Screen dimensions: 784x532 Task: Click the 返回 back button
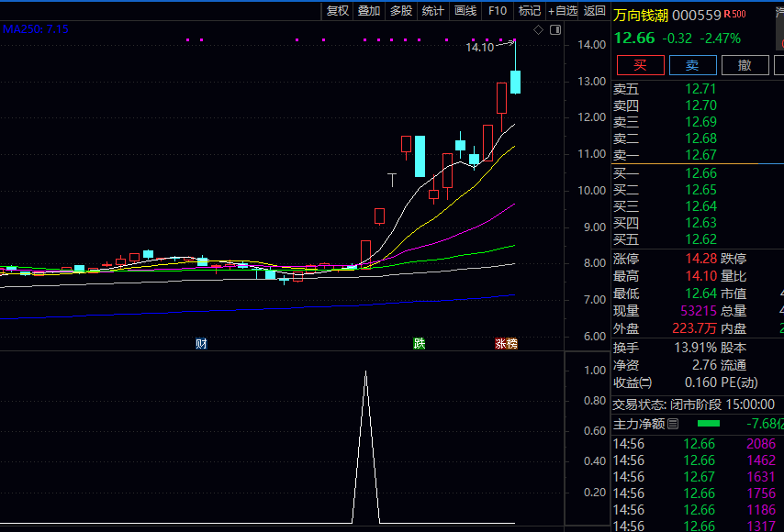[595, 11]
